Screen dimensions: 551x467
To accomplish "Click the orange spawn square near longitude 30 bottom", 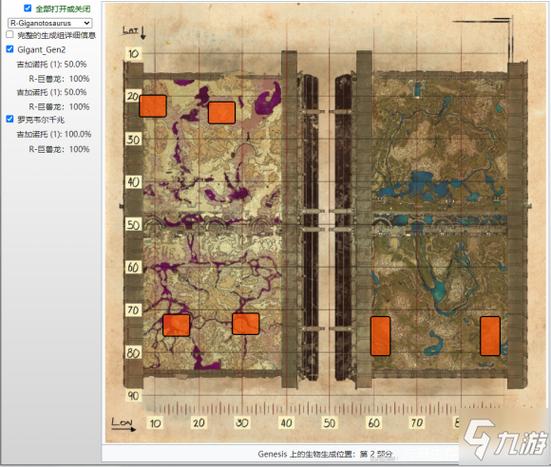I will (x=246, y=324).
